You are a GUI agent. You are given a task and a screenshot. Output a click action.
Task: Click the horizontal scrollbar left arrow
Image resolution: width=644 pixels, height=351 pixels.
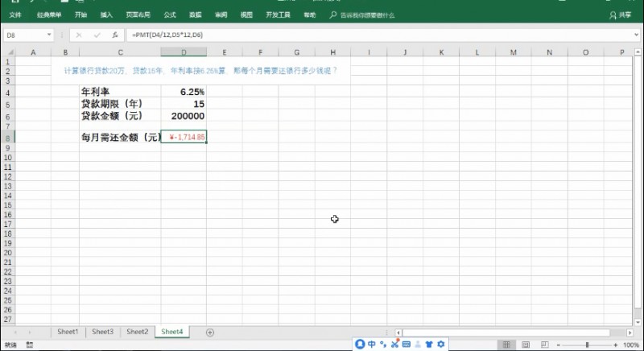[398, 332]
